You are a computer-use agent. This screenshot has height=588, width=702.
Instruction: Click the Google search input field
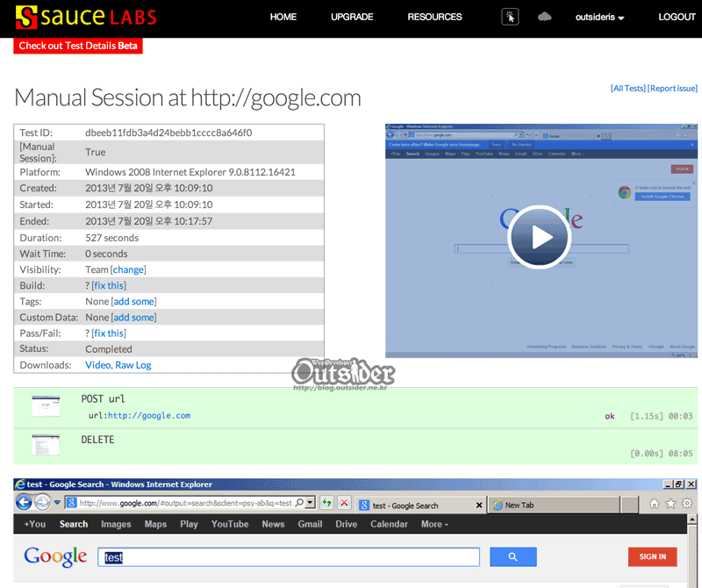click(x=289, y=556)
